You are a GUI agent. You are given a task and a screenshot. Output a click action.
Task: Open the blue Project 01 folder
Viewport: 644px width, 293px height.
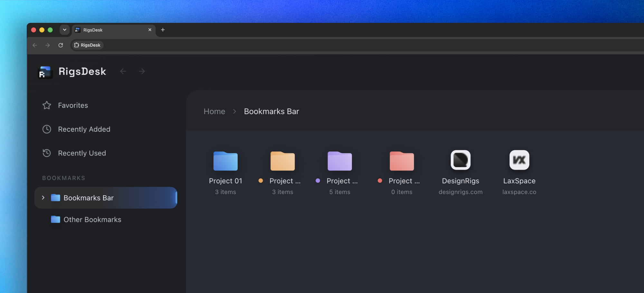(225, 161)
